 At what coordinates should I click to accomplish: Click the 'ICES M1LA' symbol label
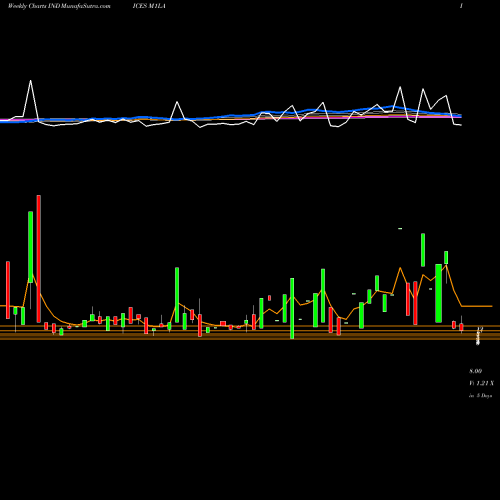(x=149, y=6)
